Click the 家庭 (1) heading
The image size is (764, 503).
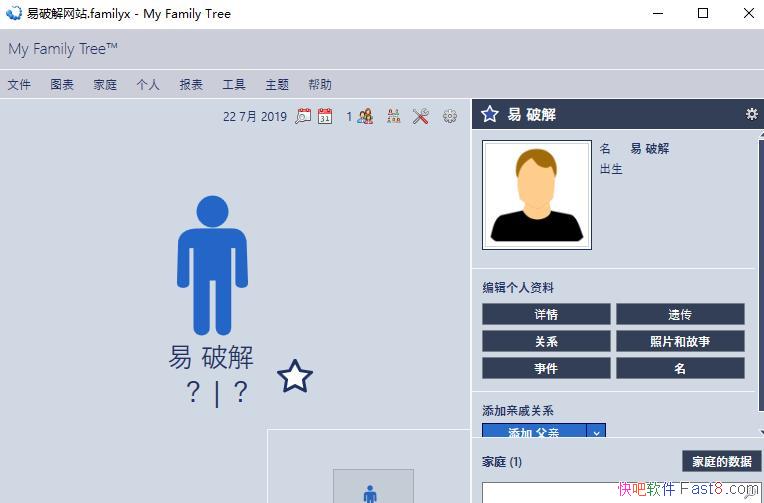pyautogui.click(x=502, y=462)
